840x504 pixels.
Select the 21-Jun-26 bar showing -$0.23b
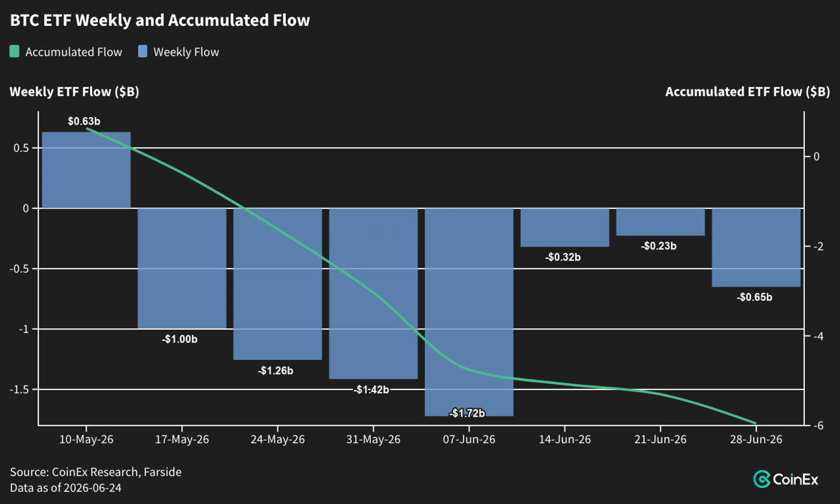[x=660, y=222]
